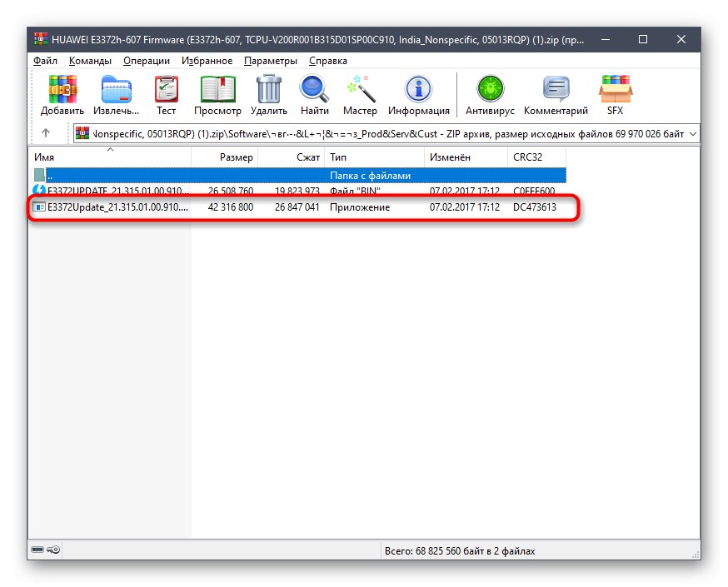Click CRC32 value C0EFE600
728x587 pixels.
click(x=534, y=192)
